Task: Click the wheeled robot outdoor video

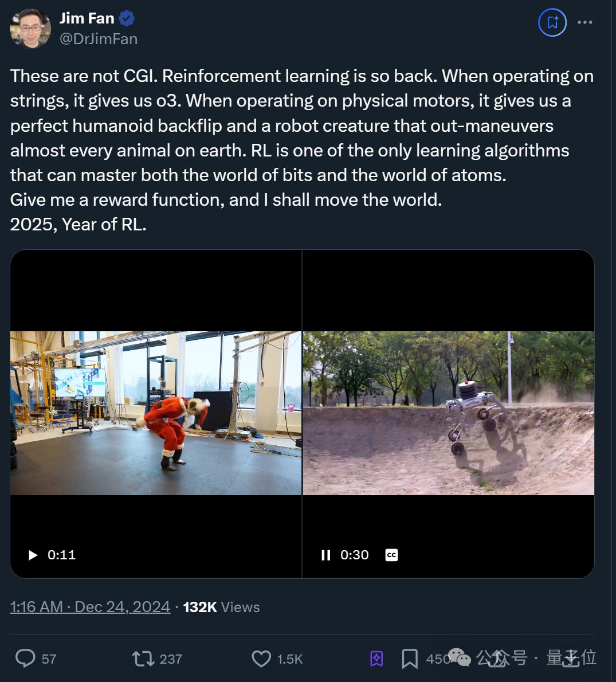Action: click(x=448, y=413)
